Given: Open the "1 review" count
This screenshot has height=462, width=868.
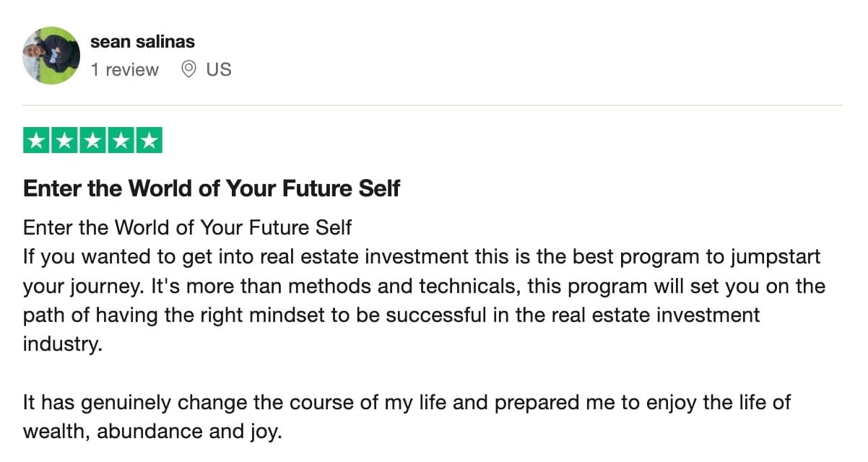Looking at the screenshot, I should coord(124,69).
